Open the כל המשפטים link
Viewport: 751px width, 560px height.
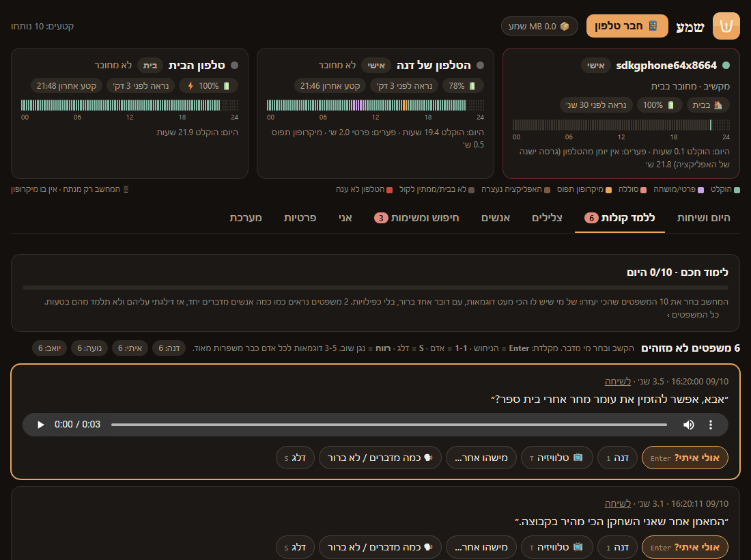[x=692, y=315]
